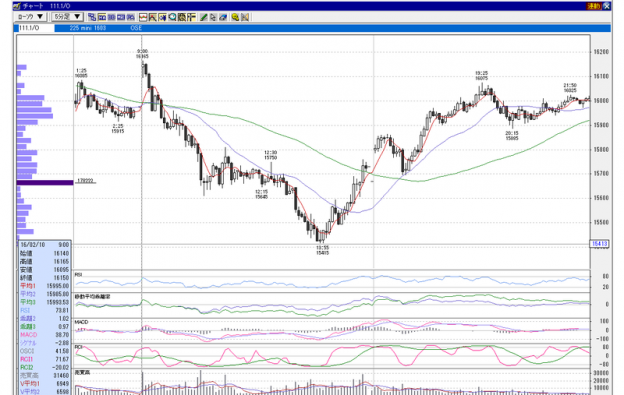Select the MACD indicator panel label
The height and width of the screenshot is (395, 624).
81,322
